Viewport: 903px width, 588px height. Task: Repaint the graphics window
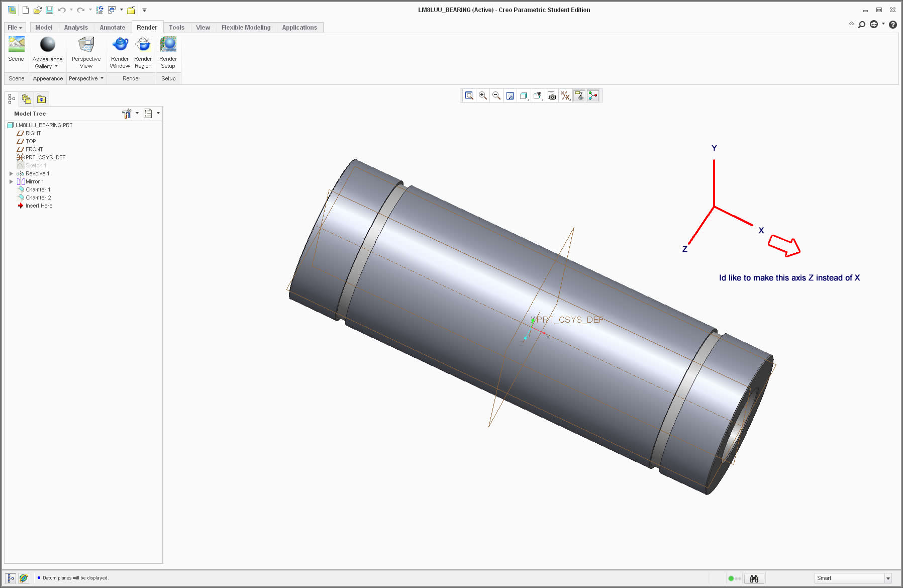pyautogui.click(x=510, y=95)
